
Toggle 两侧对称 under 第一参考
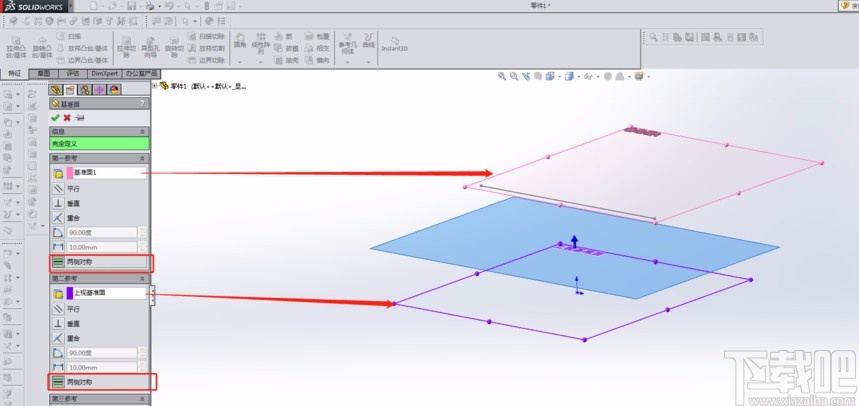pyautogui.click(x=100, y=262)
